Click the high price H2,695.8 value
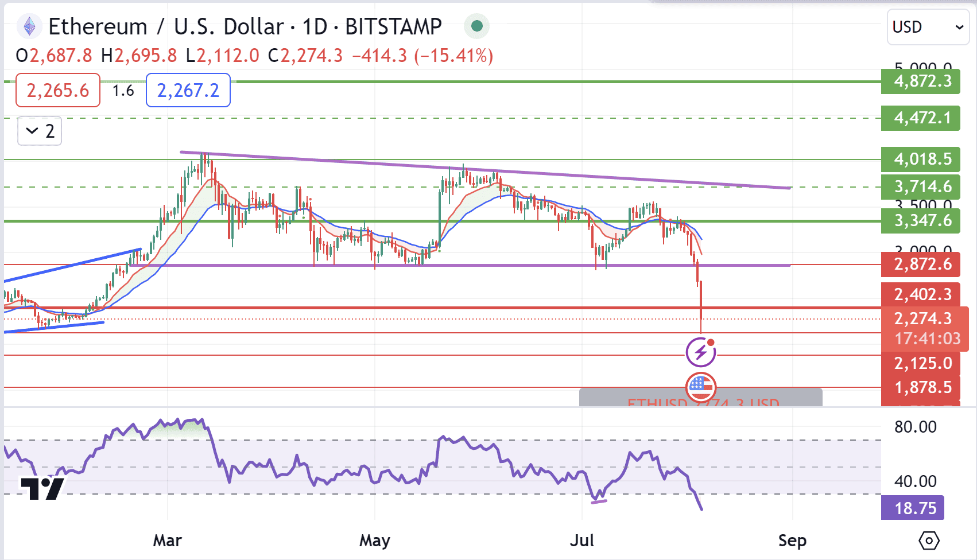The height and width of the screenshot is (560, 977). 139,56
